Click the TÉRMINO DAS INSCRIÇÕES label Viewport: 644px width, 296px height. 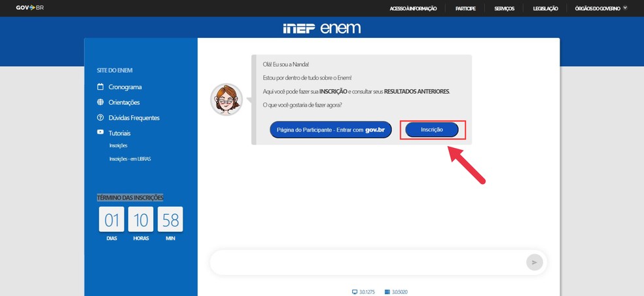click(130, 198)
